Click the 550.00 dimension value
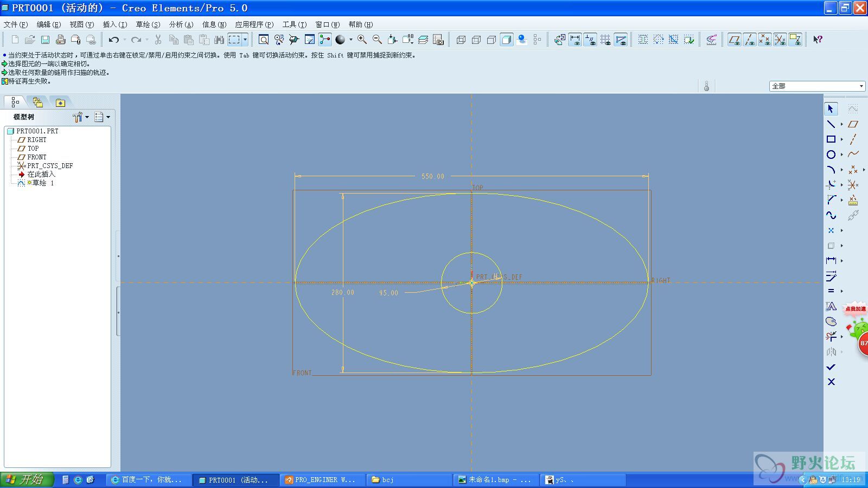This screenshot has width=868, height=488. (x=433, y=176)
